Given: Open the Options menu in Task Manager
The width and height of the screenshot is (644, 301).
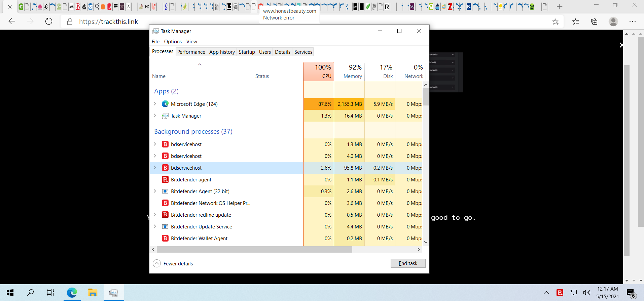Looking at the screenshot, I should pyautogui.click(x=173, y=42).
